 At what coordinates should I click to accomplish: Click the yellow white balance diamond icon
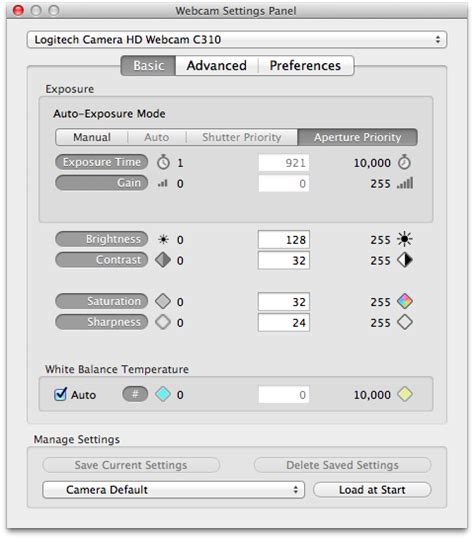pyautogui.click(x=405, y=394)
